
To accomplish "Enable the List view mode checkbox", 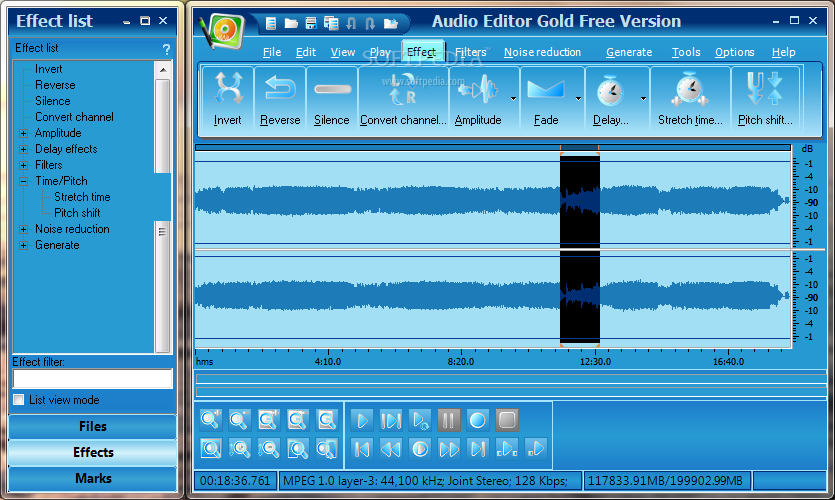I will 19,400.
